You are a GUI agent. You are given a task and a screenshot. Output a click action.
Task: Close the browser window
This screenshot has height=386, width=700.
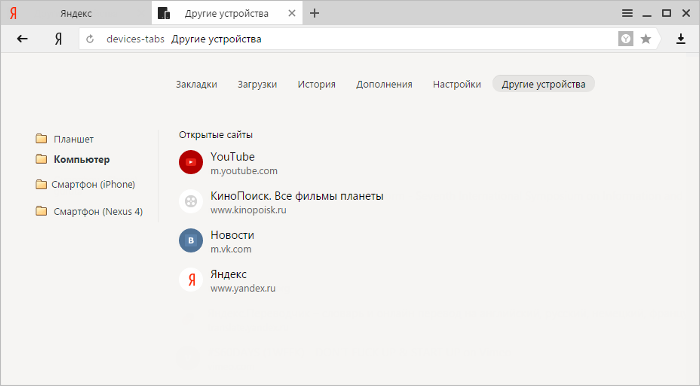686,13
